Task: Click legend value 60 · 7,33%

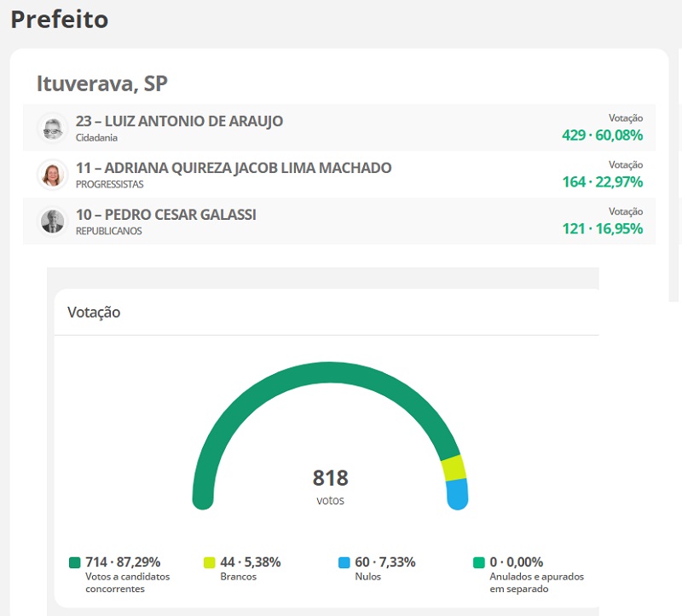Action: (x=385, y=562)
